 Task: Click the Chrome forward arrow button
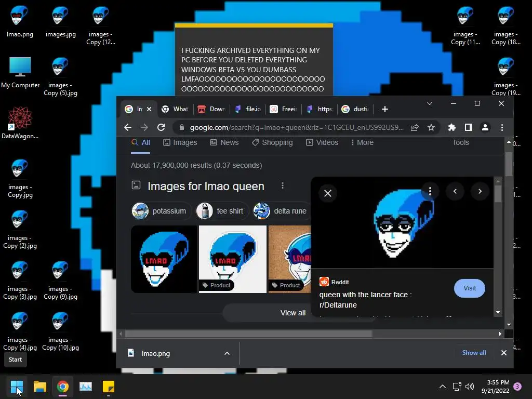click(x=144, y=128)
